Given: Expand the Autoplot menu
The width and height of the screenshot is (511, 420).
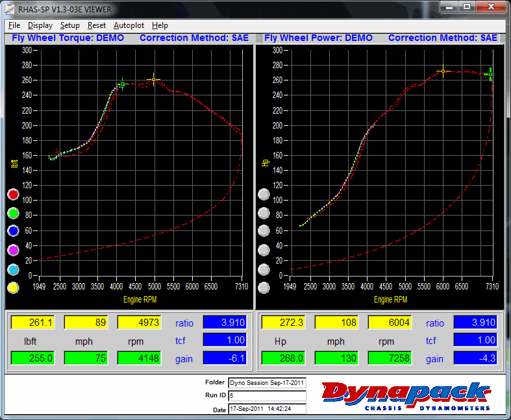Looking at the screenshot, I should pos(129,25).
